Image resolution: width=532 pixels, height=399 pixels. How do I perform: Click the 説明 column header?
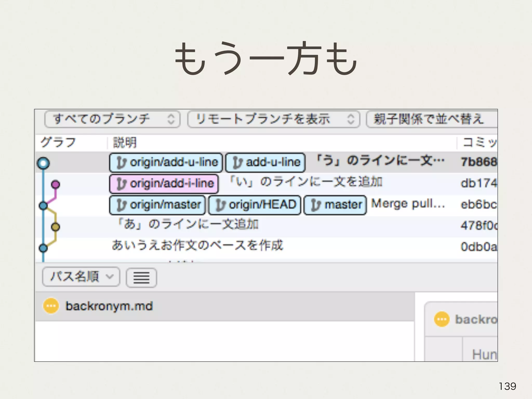(125, 143)
